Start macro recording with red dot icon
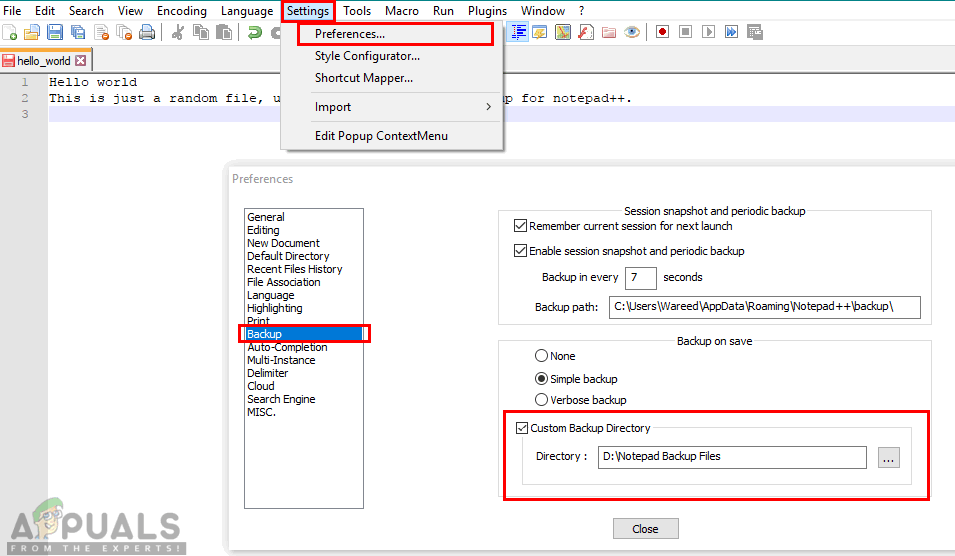The image size is (955, 556). tap(663, 32)
